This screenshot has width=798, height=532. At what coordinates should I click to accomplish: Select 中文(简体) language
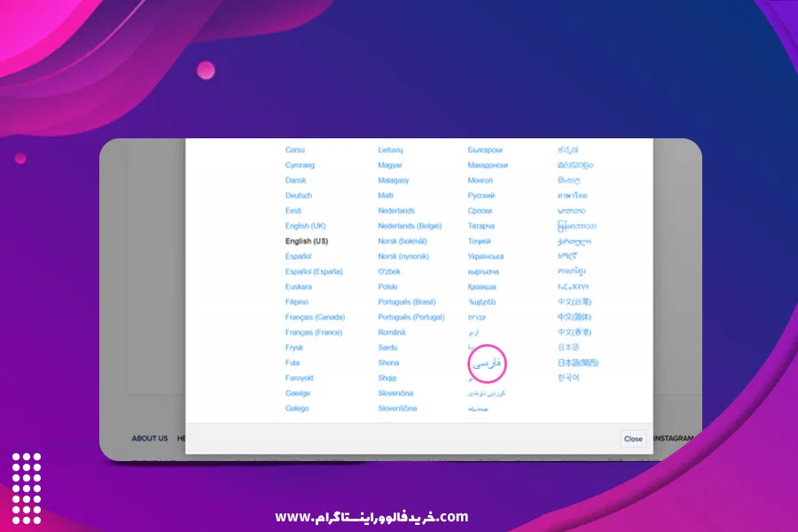coord(574,317)
